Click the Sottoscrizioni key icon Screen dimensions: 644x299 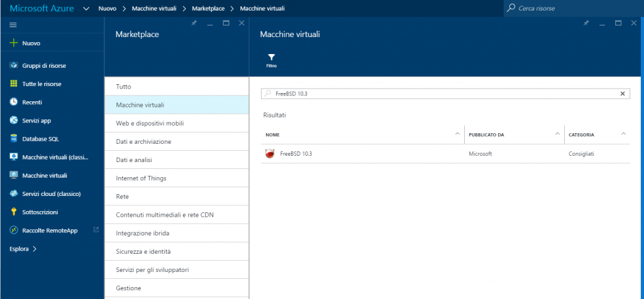coord(14,212)
